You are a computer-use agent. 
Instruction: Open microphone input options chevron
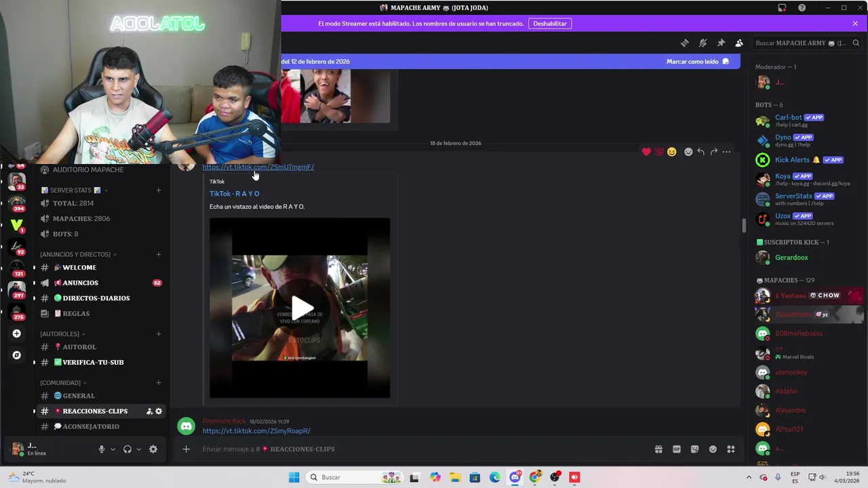point(113,449)
